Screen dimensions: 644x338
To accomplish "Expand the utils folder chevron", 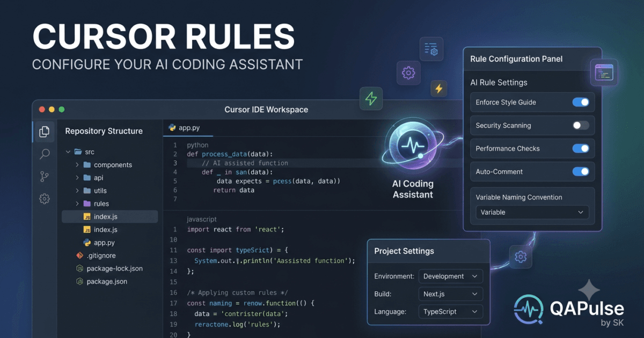I will click(77, 190).
